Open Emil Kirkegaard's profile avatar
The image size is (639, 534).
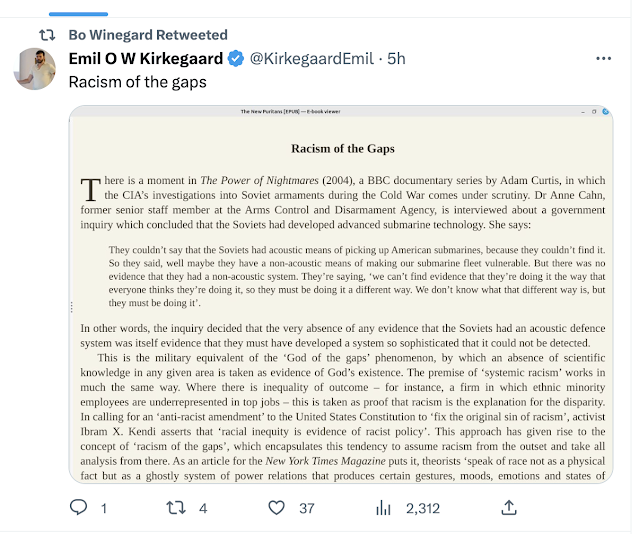point(35,69)
